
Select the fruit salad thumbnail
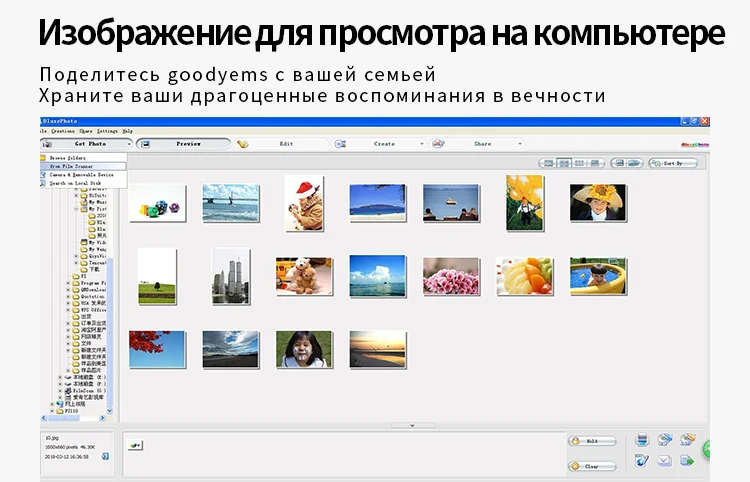pos(525,276)
